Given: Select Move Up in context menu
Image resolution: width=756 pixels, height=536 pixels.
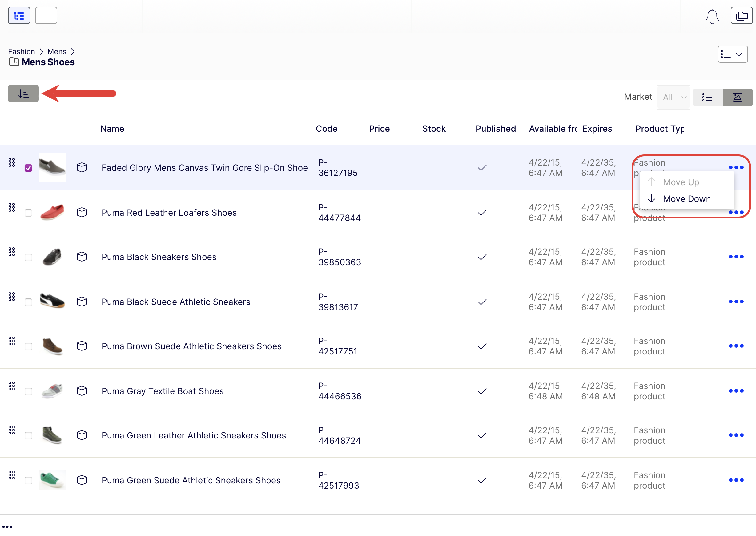Looking at the screenshot, I should pos(687,182).
